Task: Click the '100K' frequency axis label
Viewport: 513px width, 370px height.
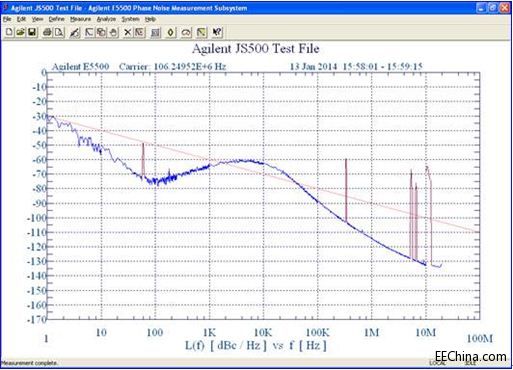Action: click(x=317, y=332)
